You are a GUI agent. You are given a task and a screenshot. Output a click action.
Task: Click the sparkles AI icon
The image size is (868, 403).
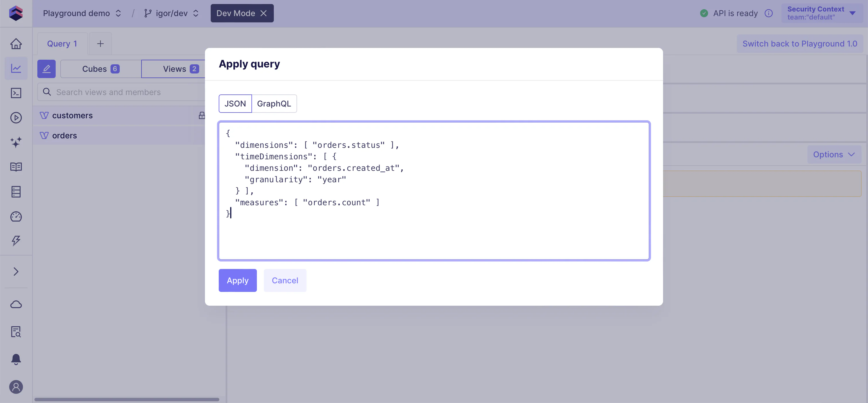coord(16,142)
